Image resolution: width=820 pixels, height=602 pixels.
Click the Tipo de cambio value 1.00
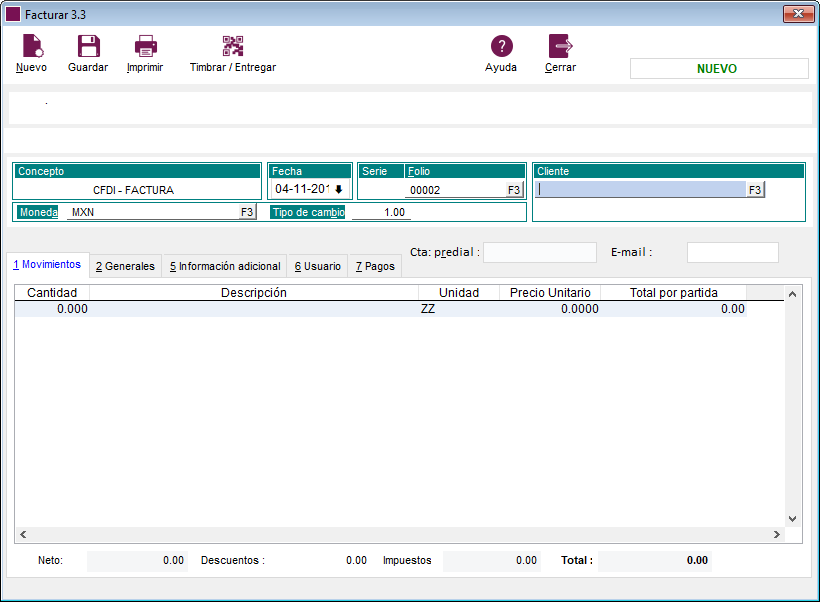[381, 212]
